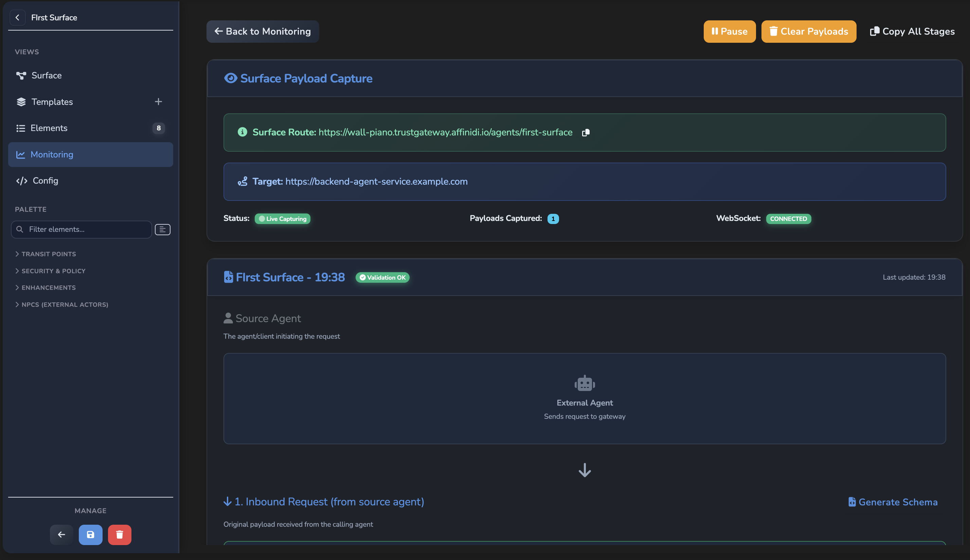Pause the live payload capture
970x560 pixels.
(730, 32)
